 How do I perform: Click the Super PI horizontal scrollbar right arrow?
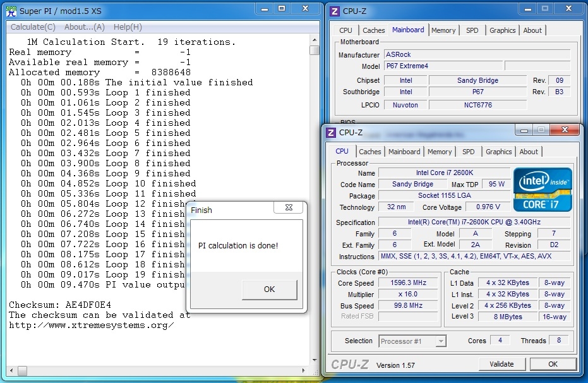click(x=303, y=370)
